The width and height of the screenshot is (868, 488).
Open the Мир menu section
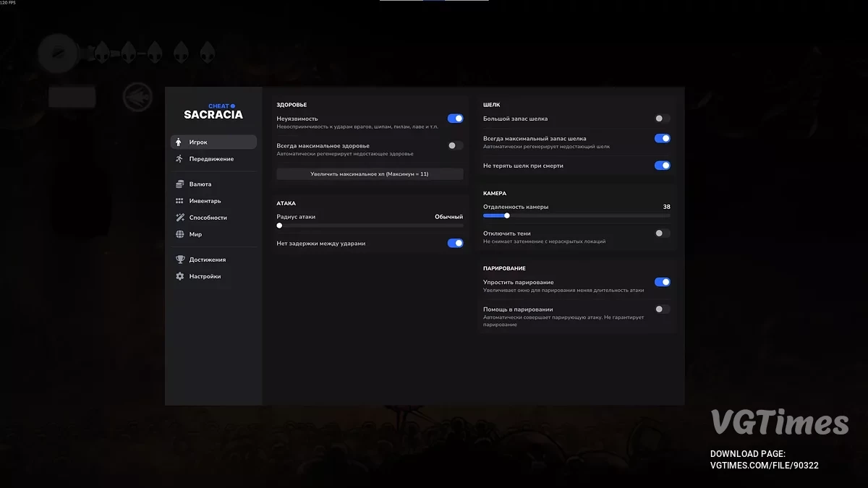pos(213,234)
